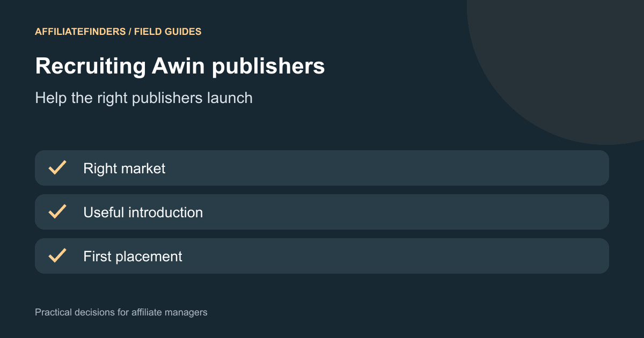Click the checkmark beside Right market
This screenshot has width=644, height=338.
point(57,168)
